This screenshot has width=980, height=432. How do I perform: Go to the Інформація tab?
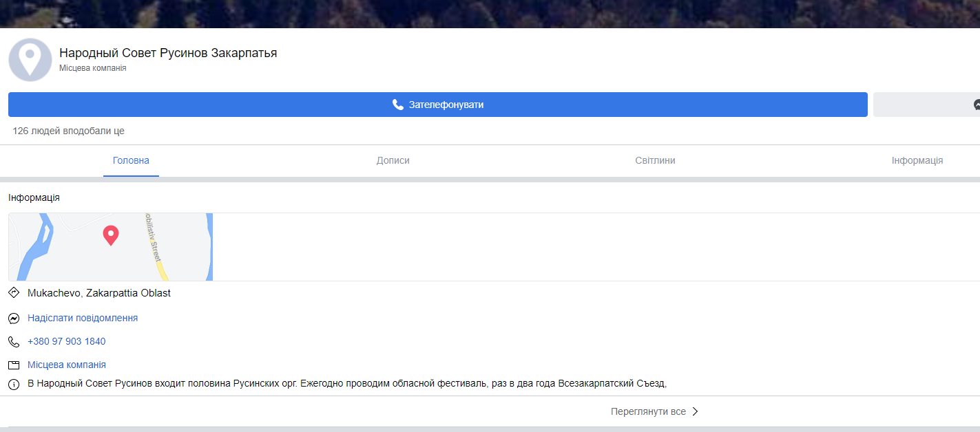pos(917,160)
